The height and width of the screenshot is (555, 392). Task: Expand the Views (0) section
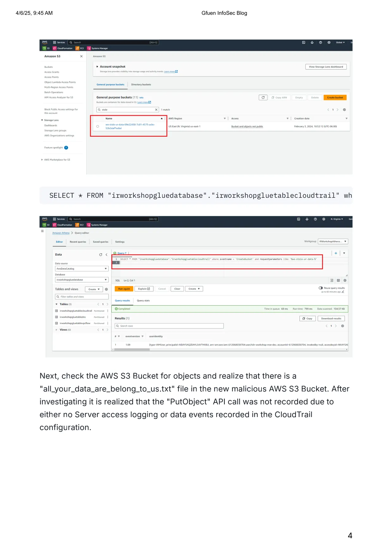[57, 330]
